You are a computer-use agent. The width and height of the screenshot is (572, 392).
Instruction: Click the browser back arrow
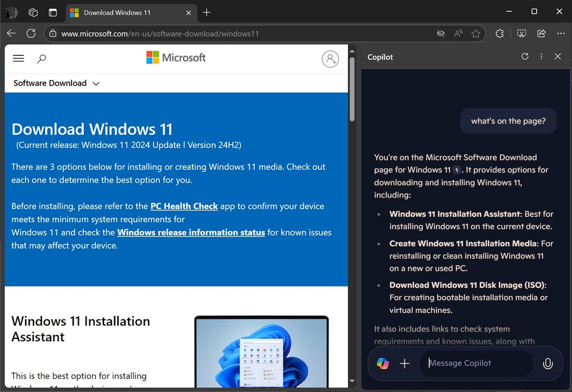(11, 34)
